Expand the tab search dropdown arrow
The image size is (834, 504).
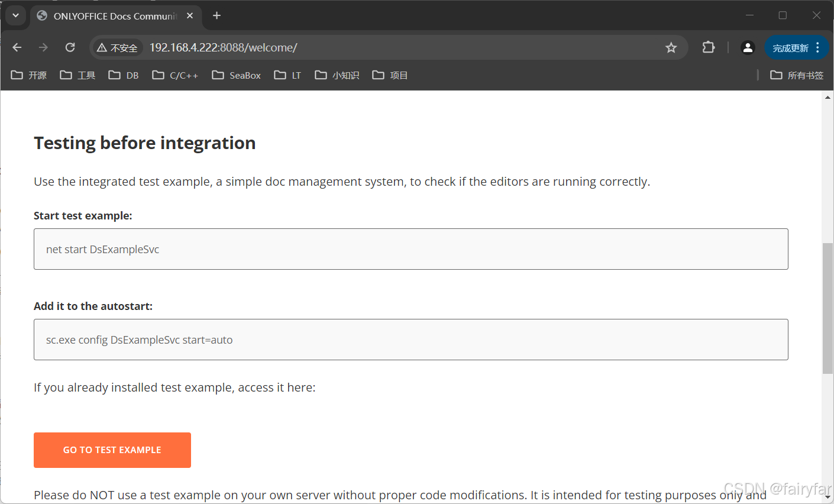click(x=16, y=15)
